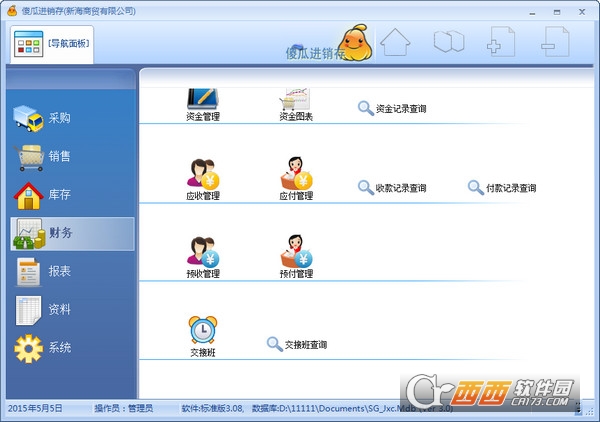Image resolution: width=600 pixels, height=422 pixels.
Task: Click the database path in status bar
Action: click(352, 408)
